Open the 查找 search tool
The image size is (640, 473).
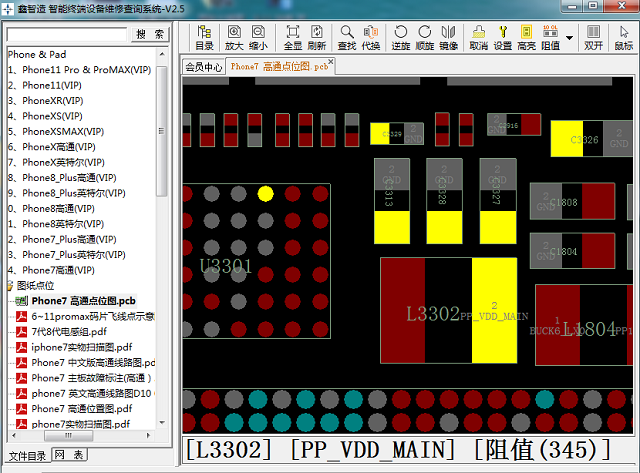pyautogui.click(x=347, y=38)
